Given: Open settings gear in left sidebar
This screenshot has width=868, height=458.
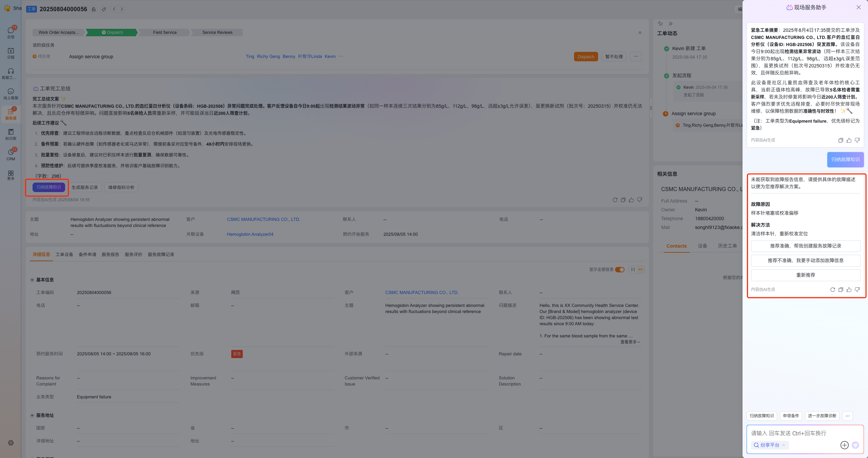Looking at the screenshot, I should pos(11,443).
